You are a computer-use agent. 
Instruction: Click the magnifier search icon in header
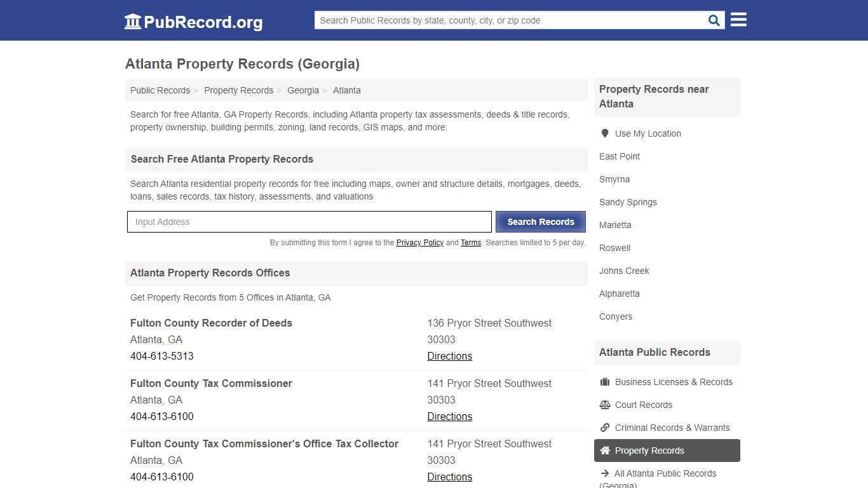click(714, 20)
